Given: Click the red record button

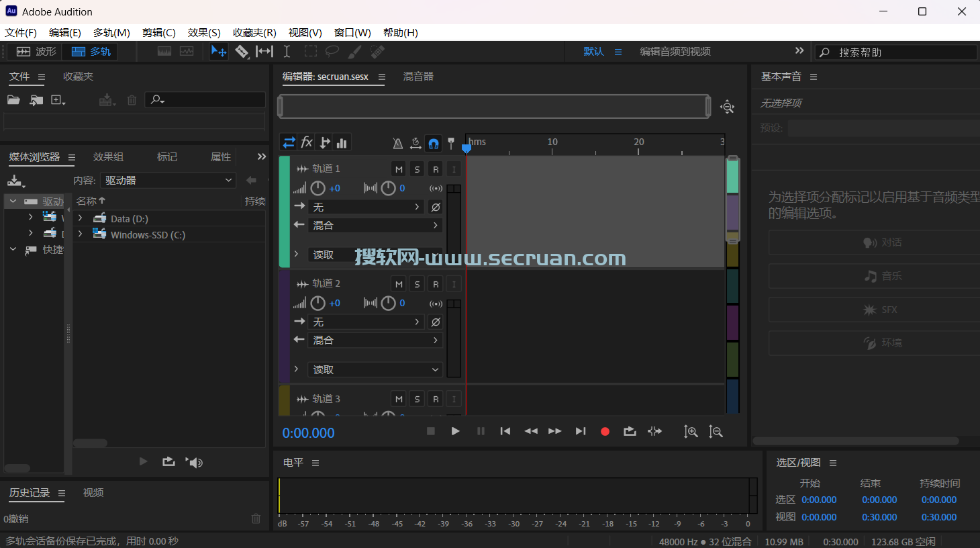Looking at the screenshot, I should point(605,432).
